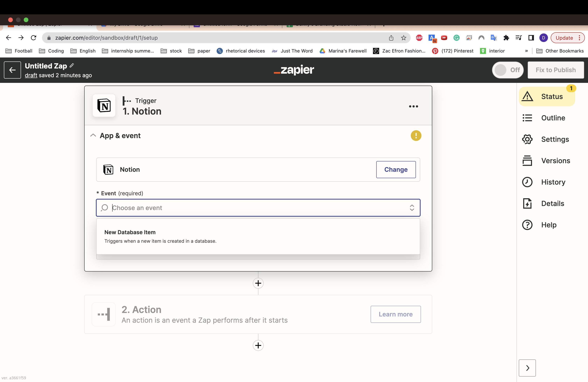The image size is (588, 382).
Task: Reload the current page
Action: 34,38
